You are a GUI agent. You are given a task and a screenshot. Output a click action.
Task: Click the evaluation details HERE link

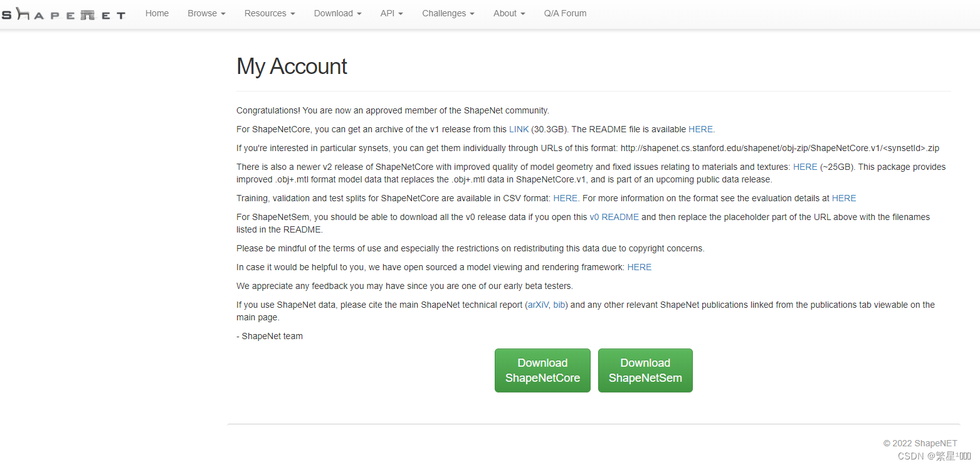coord(844,198)
